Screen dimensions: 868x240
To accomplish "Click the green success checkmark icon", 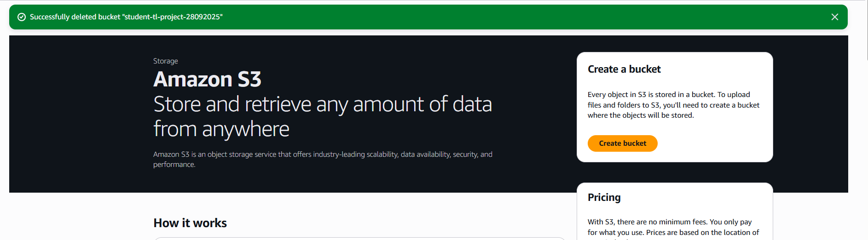I will 21,17.
